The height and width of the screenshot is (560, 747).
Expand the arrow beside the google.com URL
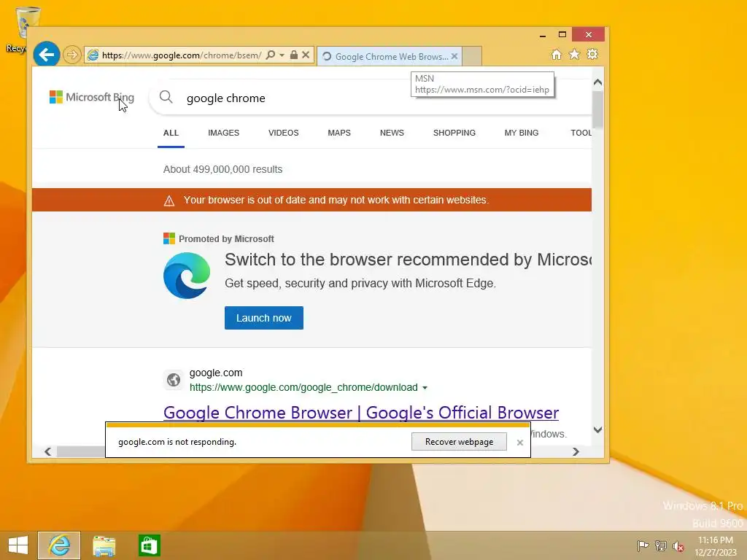pos(425,388)
